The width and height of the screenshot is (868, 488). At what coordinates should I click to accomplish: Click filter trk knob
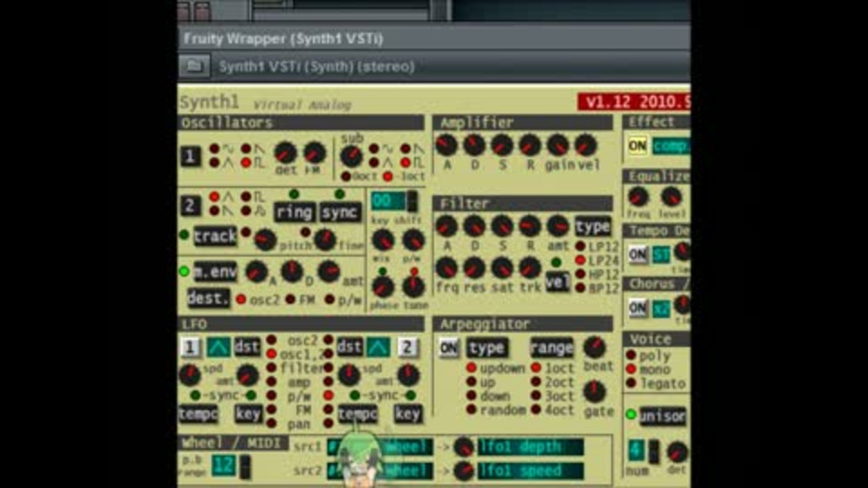(x=530, y=267)
